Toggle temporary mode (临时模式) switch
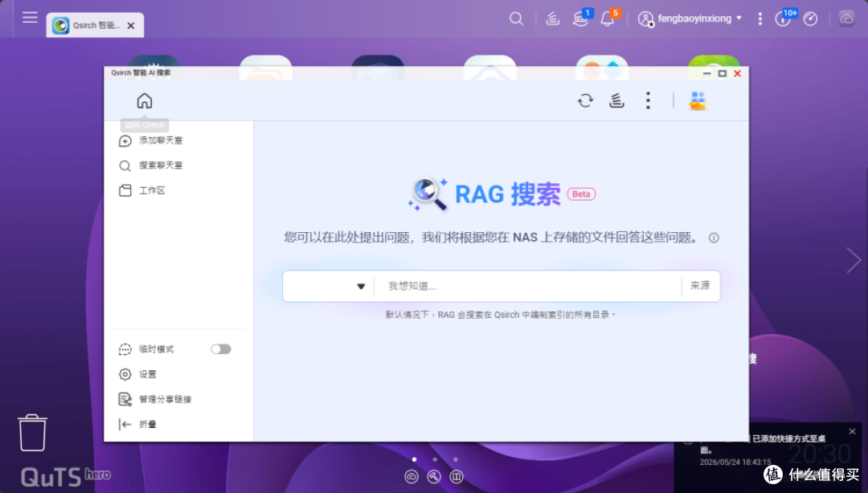 [x=221, y=349]
